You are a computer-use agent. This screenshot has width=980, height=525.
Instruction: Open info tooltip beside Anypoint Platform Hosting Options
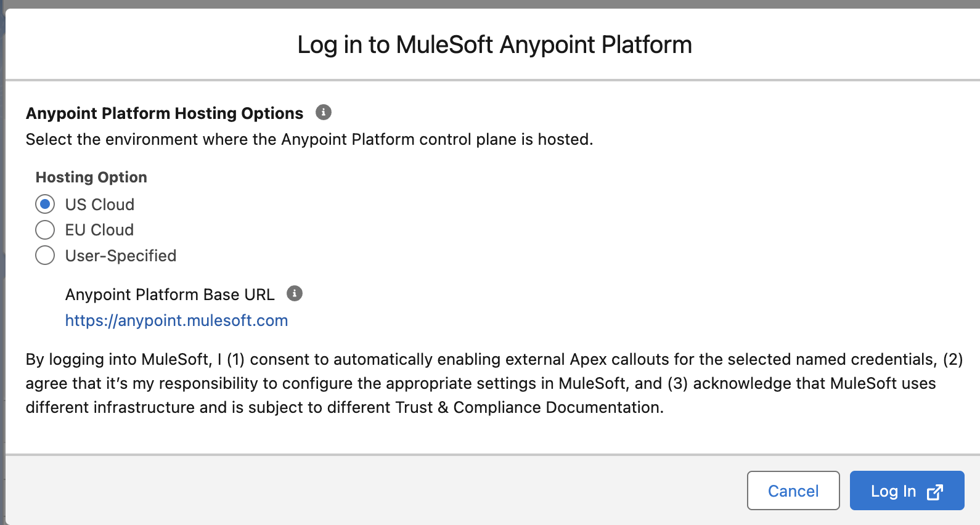point(324,112)
